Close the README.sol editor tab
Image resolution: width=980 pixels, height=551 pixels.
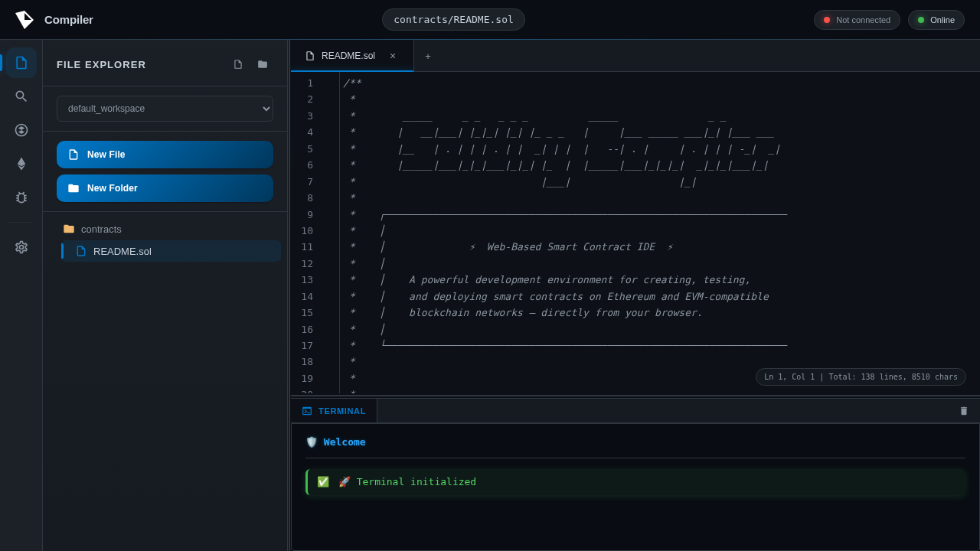[x=393, y=56]
